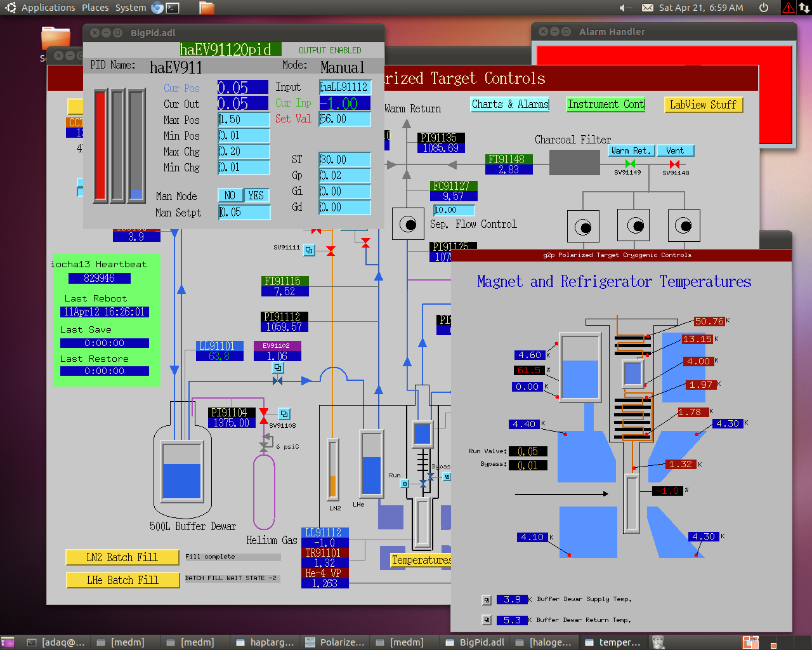The width and height of the screenshot is (812, 650).
Task: Open the Run valve related display icon
Action: pyautogui.click(x=405, y=484)
